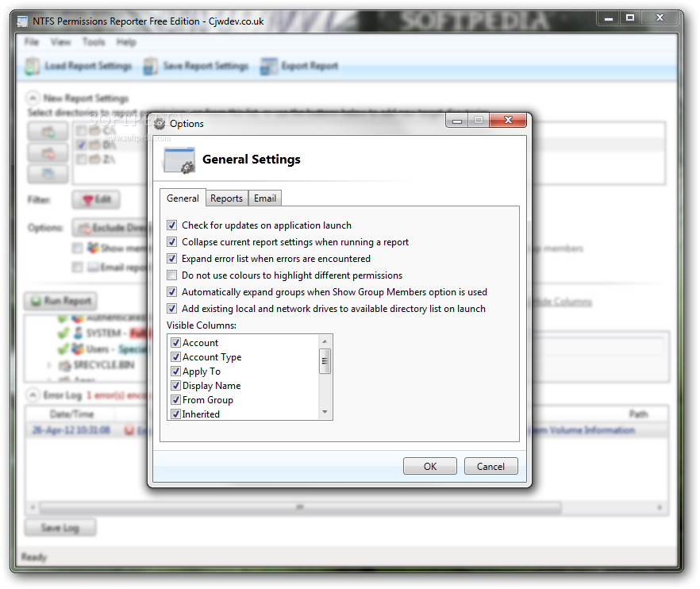
Task: Click error log scroll left arrow
Action: pos(32,508)
